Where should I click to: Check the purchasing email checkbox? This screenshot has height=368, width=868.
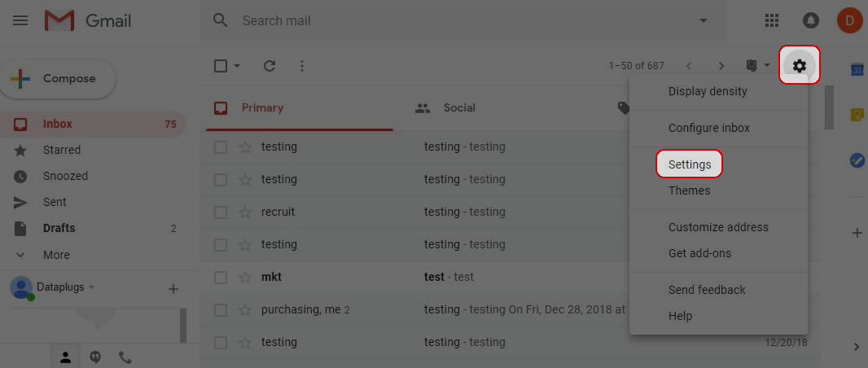tap(221, 309)
